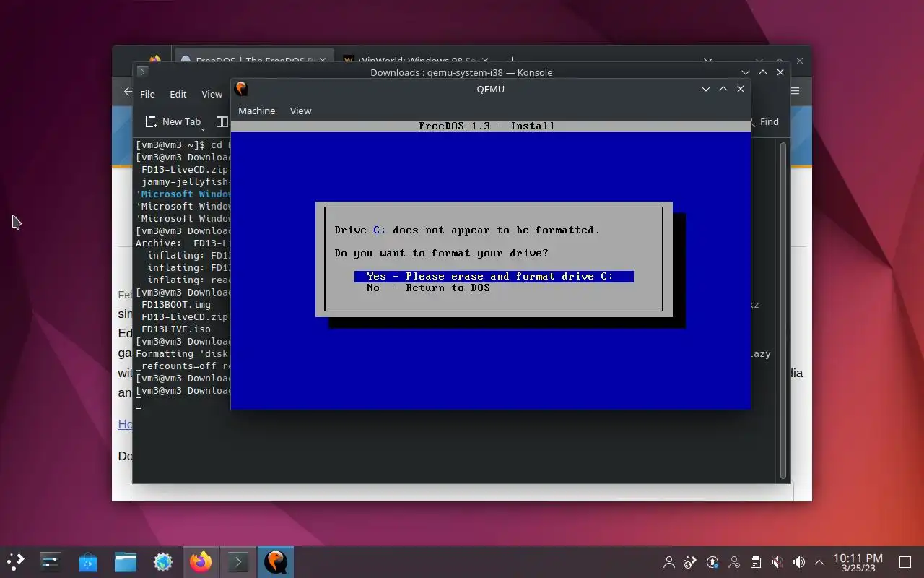The image size is (924, 578).
Task: Click the New Tab button in Konsole
Action: click(x=173, y=121)
